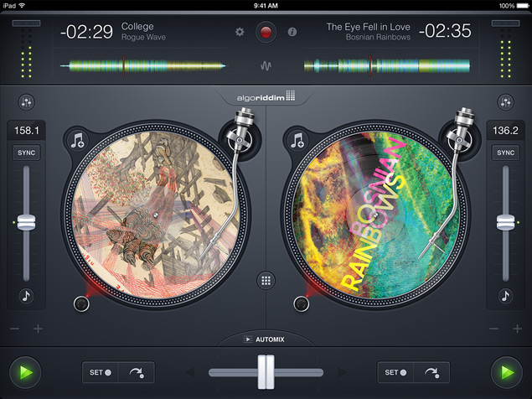The width and height of the screenshot is (532, 399).
Task: Touch the left turntable record artwork
Action: coord(155,215)
